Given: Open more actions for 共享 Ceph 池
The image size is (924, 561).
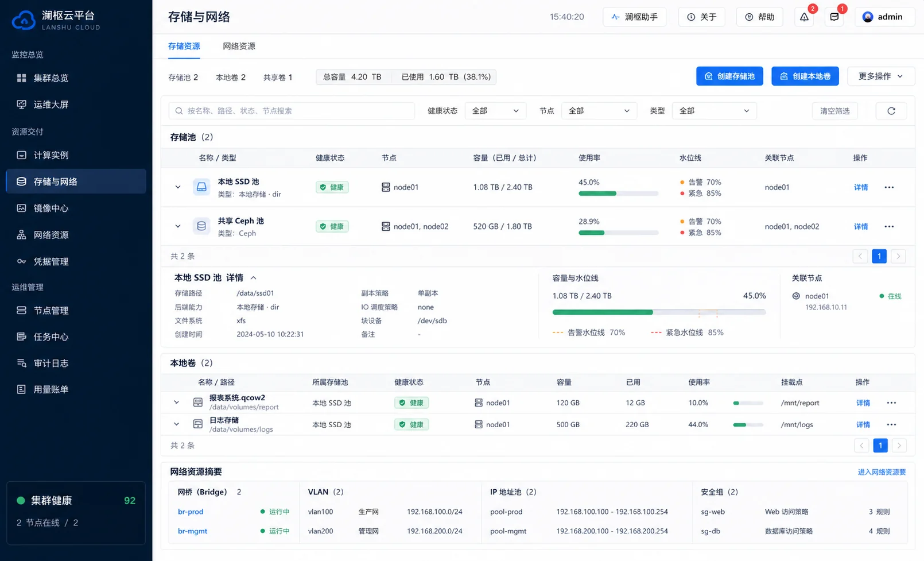Looking at the screenshot, I should click(x=889, y=226).
